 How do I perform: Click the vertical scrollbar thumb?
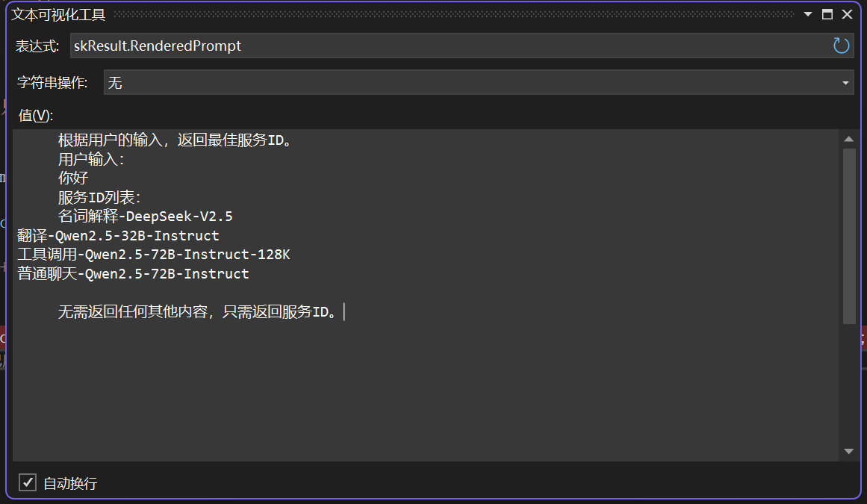click(x=848, y=235)
